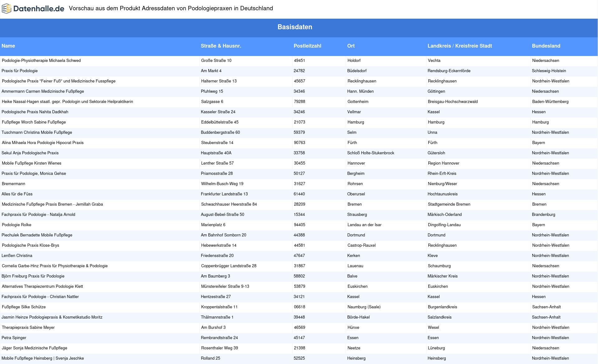Select Podologische Praxis Nahita Dadkhah
Image resolution: width=598 pixels, height=364 pixels.
[x=35, y=112]
